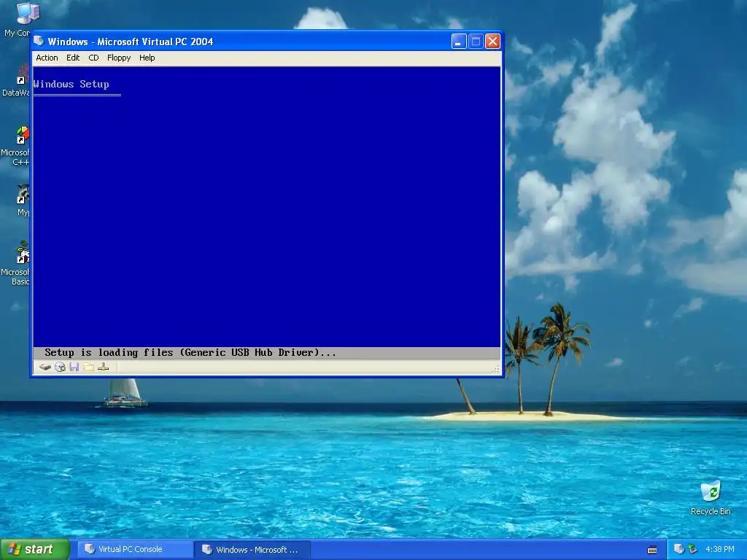Viewport: 747px width, 560px height.
Task: Switch to Virtual PC Console taskbar button
Action: [x=135, y=550]
